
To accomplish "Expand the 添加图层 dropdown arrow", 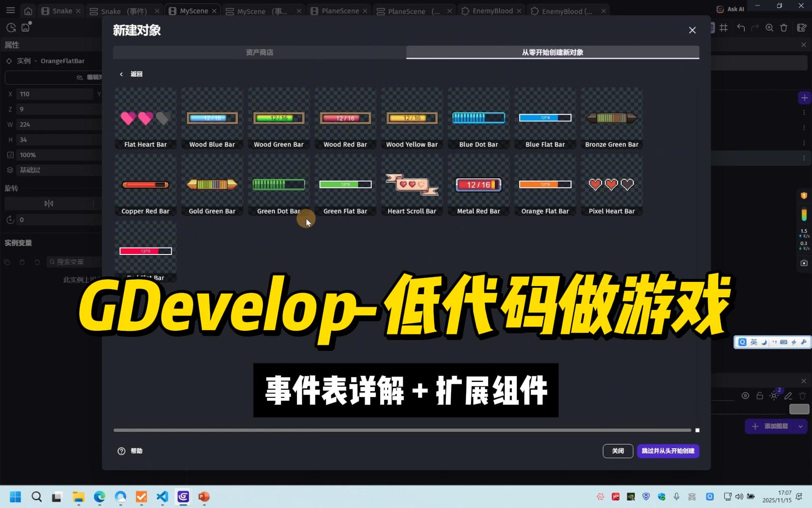I will (x=800, y=426).
